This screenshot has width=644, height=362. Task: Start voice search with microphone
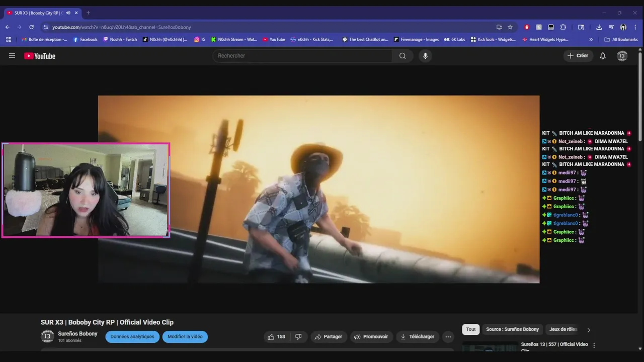click(x=425, y=56)
